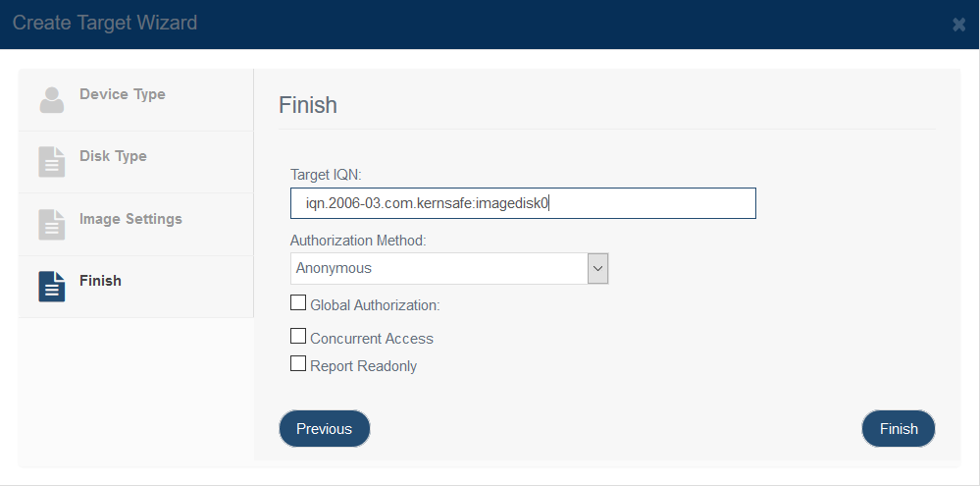Click the Finish button to create target

click(899, 429)
